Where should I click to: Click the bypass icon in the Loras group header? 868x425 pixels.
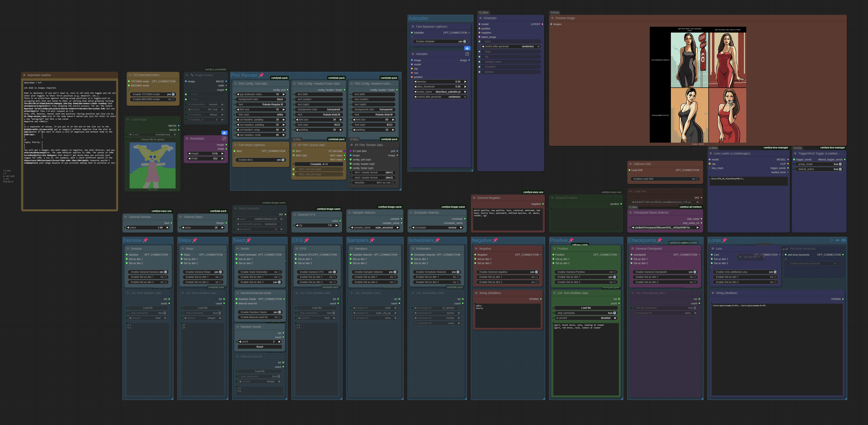pos(838,240)
